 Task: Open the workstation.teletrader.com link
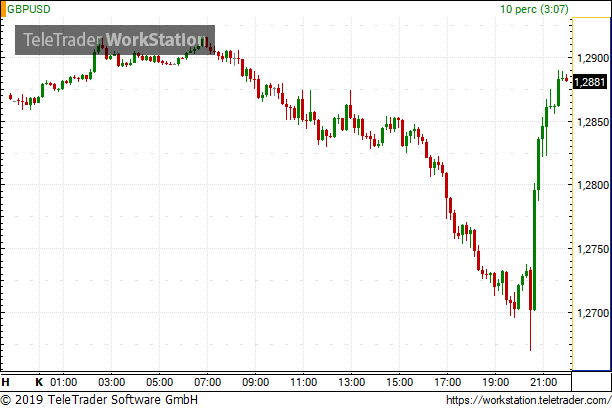click(x=528, y=400)
